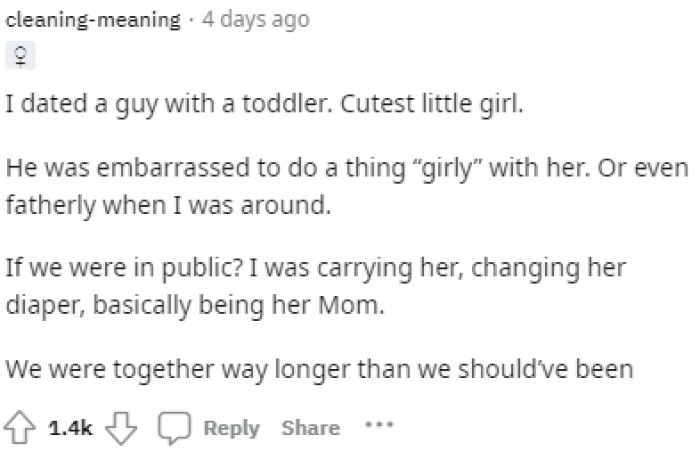Click the "We were together" closing line
This screenshot has height=460, width=700.
tap(319, 369)
